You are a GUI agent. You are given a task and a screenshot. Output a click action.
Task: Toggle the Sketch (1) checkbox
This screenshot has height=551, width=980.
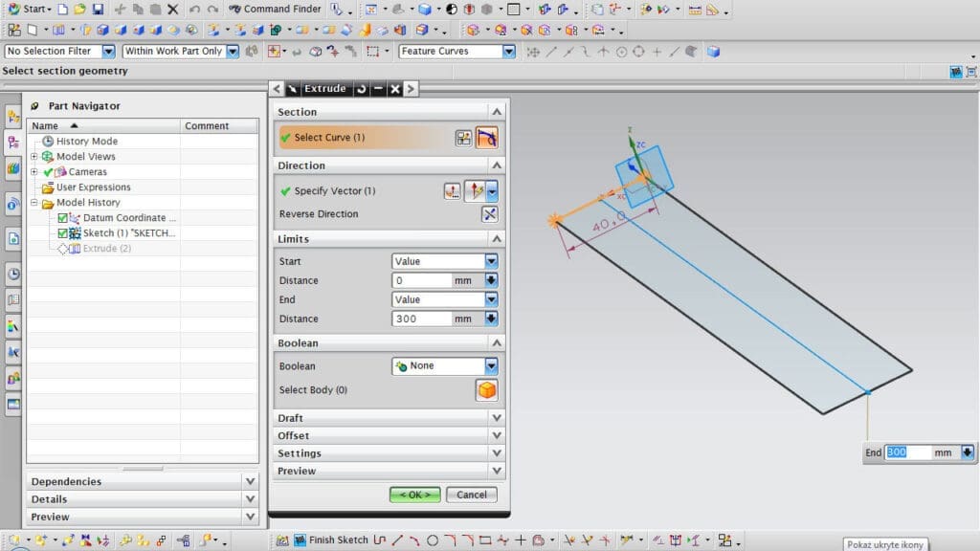pyautogui.click(x=63, y=233)
